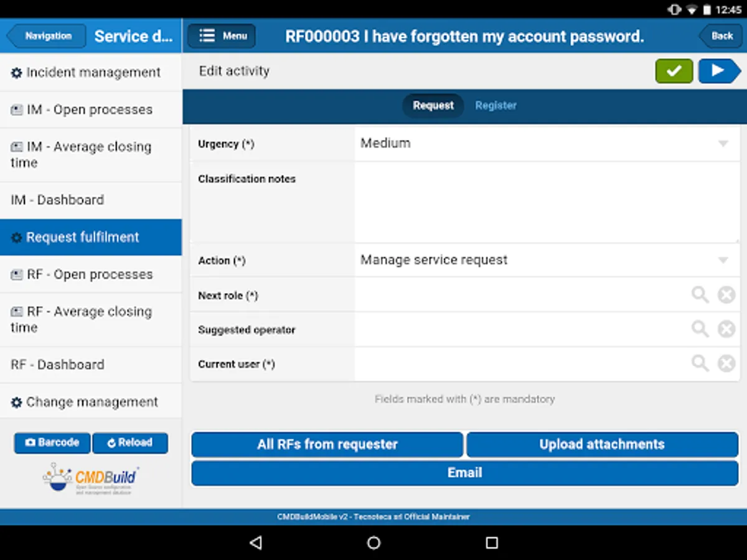Tap the Upload attachments button

[x=602, y=444]
